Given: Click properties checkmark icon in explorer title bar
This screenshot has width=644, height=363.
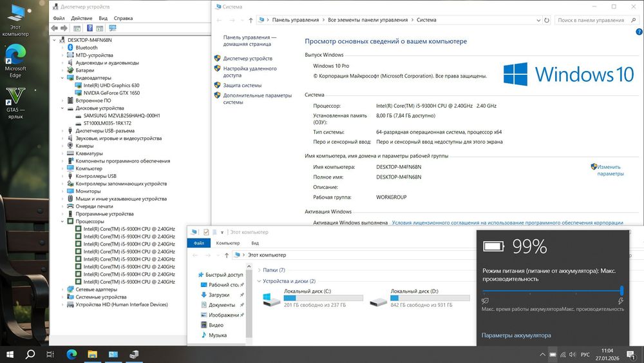Looking at the screenshot, I should (206, 232).
